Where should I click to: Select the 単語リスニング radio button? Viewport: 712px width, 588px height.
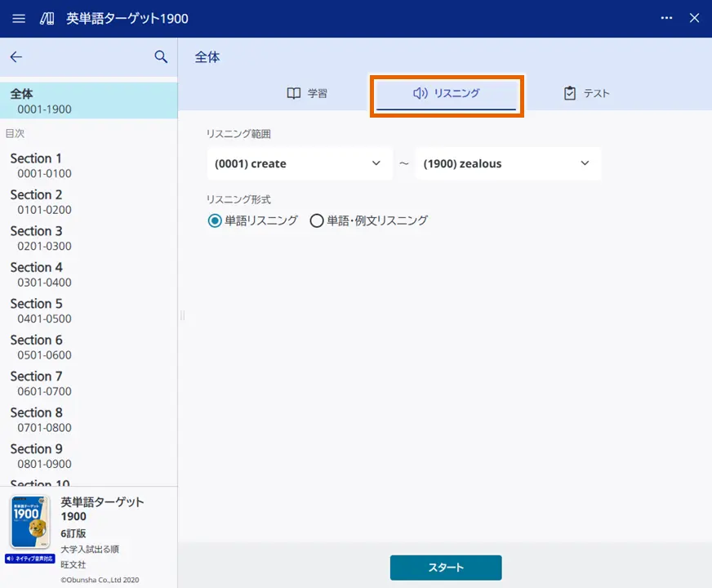click(x=214, y=220)
